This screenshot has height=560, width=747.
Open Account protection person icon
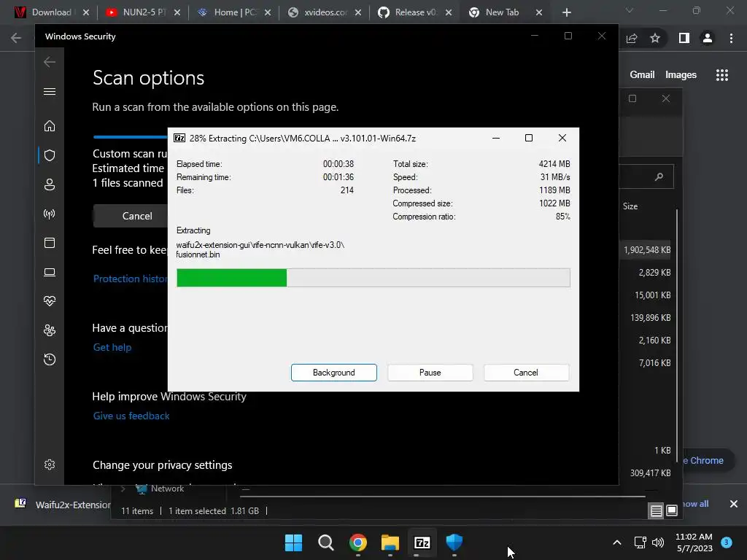(x=50, y=184)
